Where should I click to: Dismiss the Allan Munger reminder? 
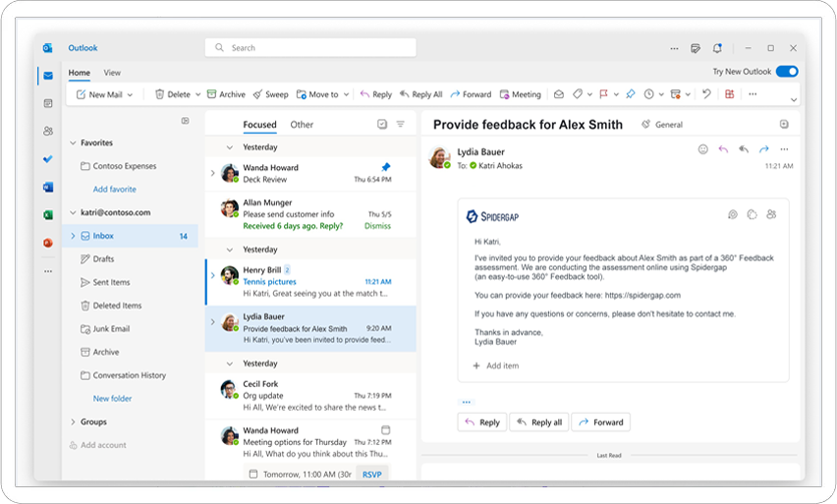377,226
